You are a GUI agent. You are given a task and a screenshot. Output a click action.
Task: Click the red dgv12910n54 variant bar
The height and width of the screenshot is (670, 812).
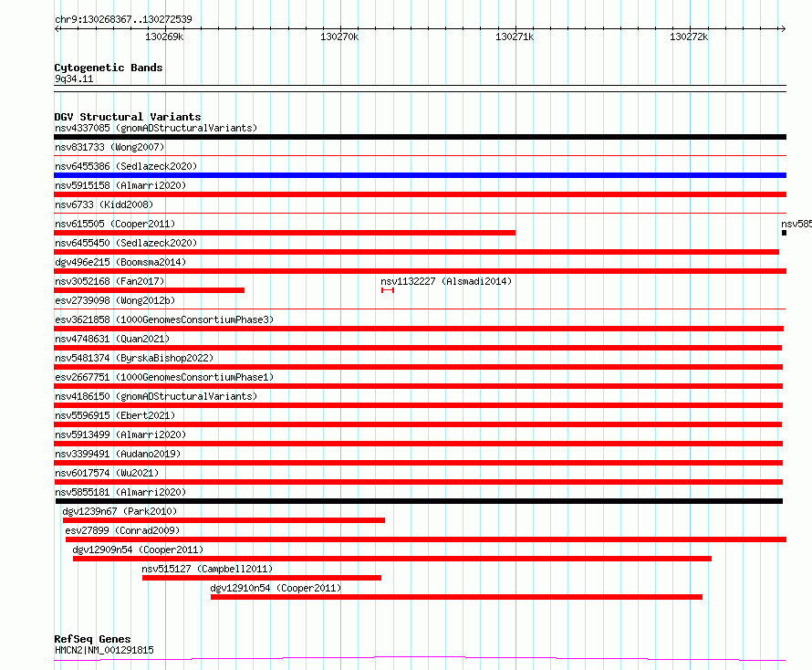456,597
